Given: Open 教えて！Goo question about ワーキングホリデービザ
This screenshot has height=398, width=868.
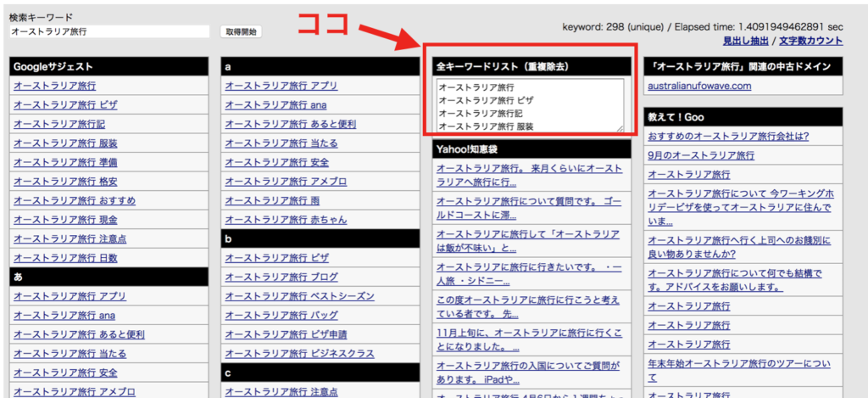Looking at the screenshot, I should click(740, 208).
